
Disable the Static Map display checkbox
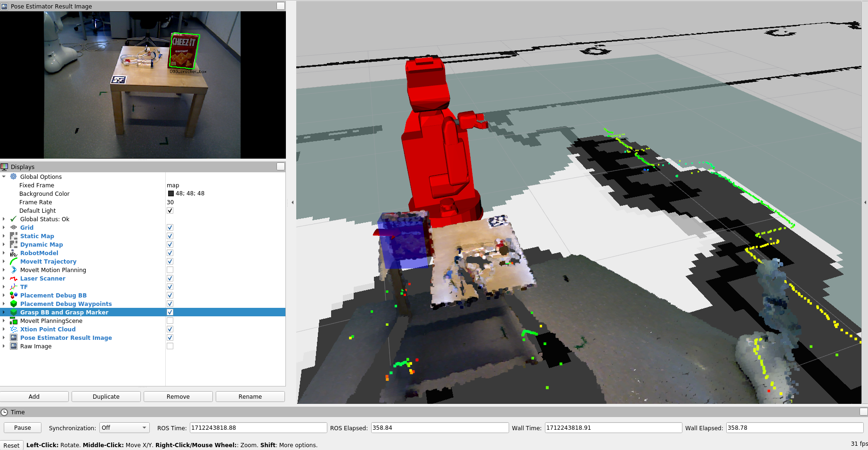tap(170, 236)
